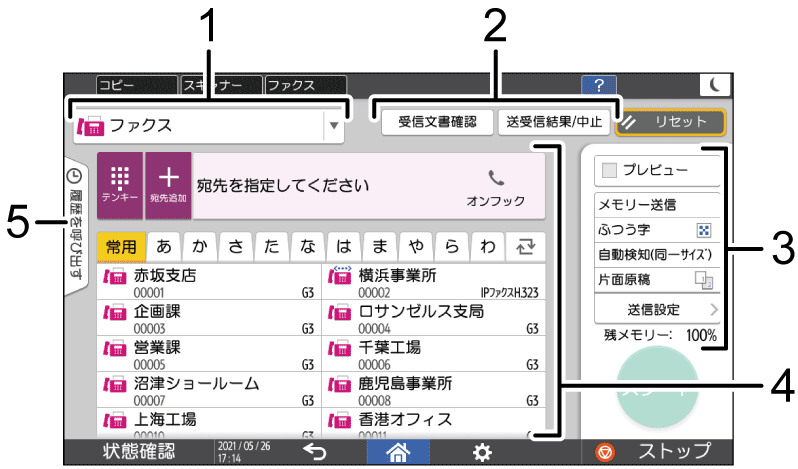
Task: Switch to the スキャナー top tab
Action: pyautogui.click(x=222, y=85)
